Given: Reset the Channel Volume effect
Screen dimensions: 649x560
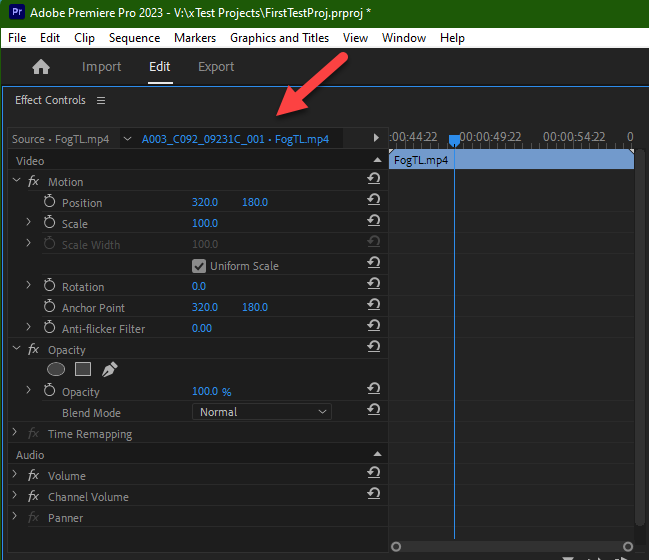Looking at the screenshot, I should (374, 494).
